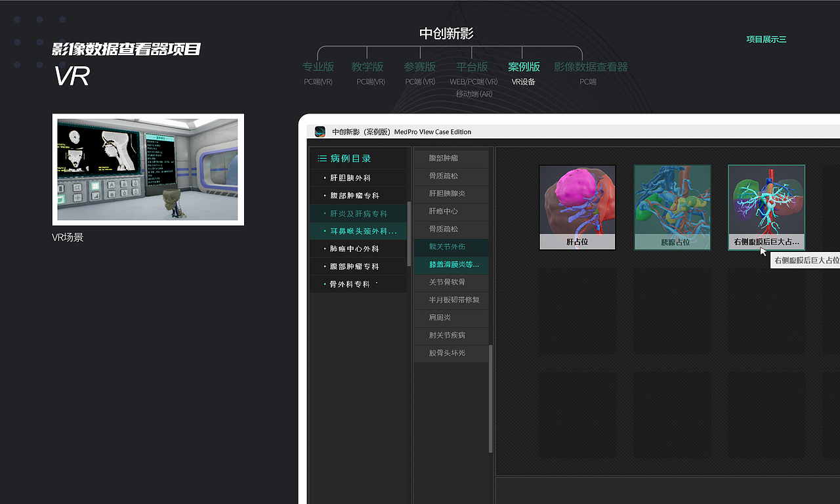840x504 pixels.
Task: Select 肺癌中心外科 department
Action: pos(359,249)
